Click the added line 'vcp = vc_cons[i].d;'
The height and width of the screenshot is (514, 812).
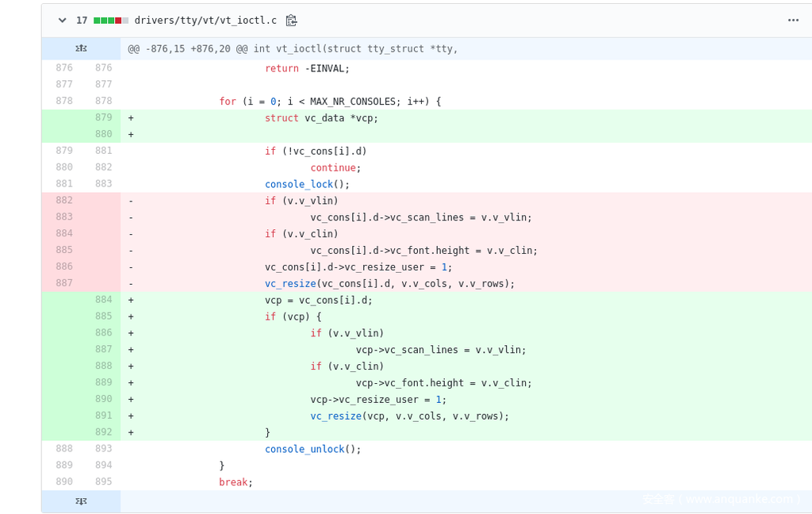pyautogui.click(x=318, y=300)
